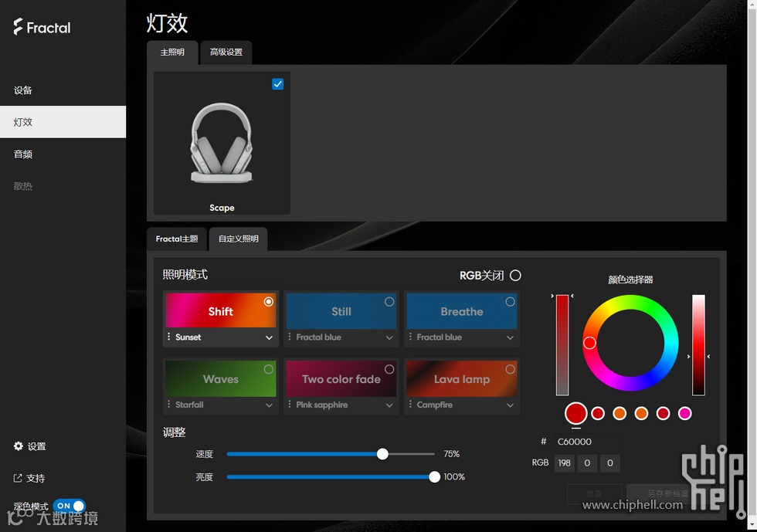Switch to the 高级设置 tab
The image size is (757, 532).
click(226, 53)
